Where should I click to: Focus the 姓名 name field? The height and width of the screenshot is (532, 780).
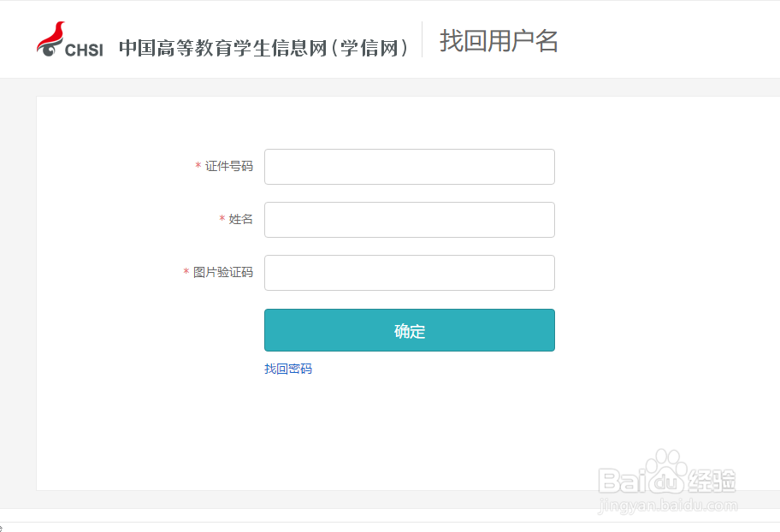(x=409, y=220)
